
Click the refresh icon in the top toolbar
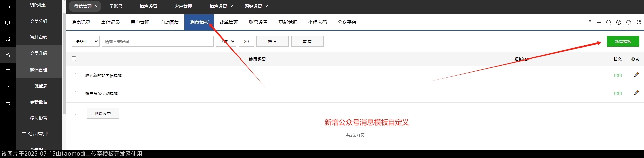[x=628, y=22]
